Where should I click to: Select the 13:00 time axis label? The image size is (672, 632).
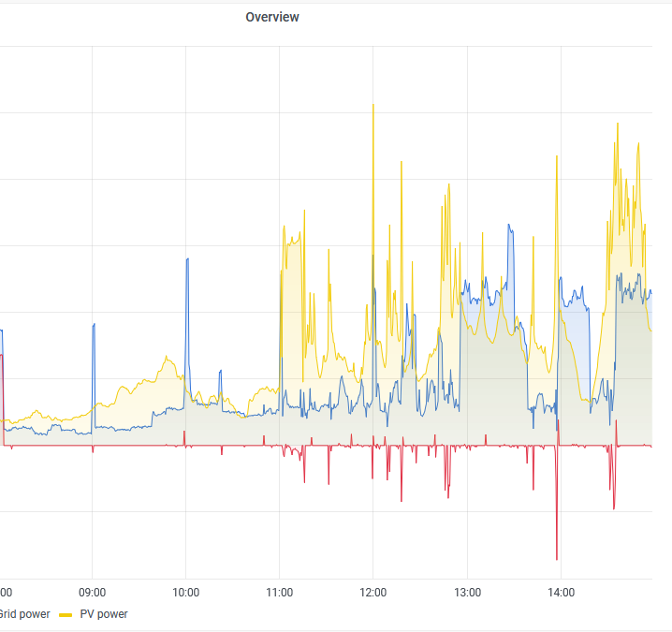[467, 592]
